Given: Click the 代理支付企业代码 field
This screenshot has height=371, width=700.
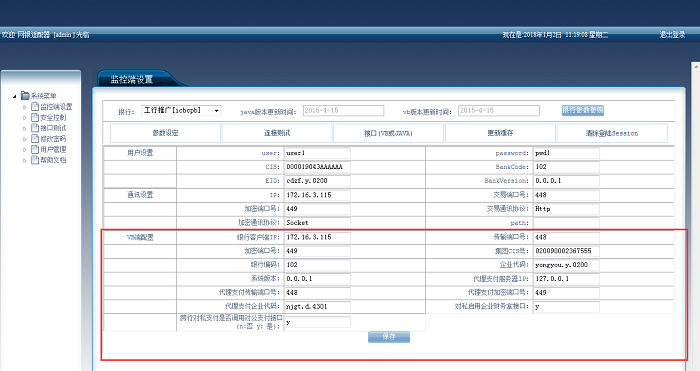Looking at the screenshot, I should click(x=317, y=307).
